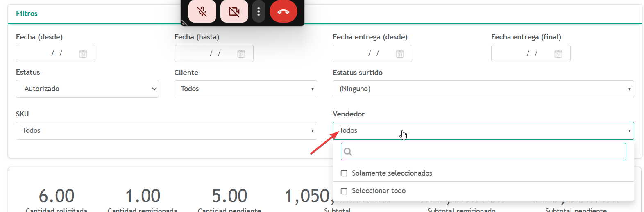Click the 6.00 Cantidad solicitada value
This screenshot has height=212, width=644.
click(x=57, y=196)
